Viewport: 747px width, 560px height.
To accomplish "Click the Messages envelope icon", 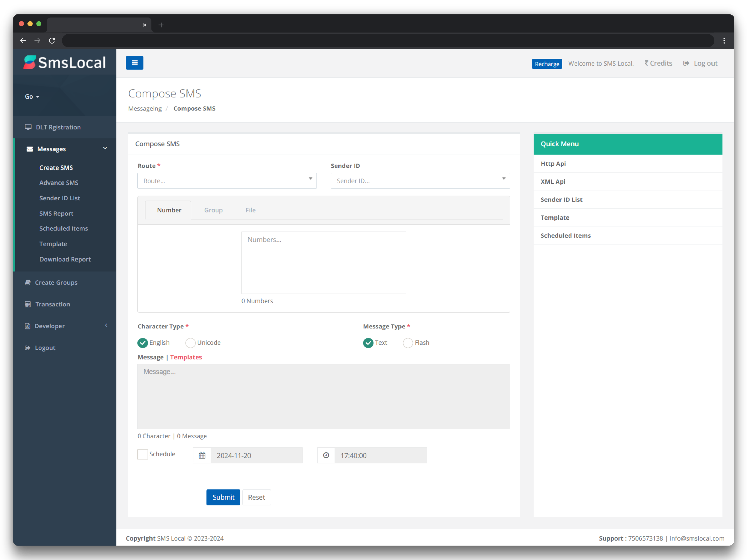I will [x=30, y=149].
